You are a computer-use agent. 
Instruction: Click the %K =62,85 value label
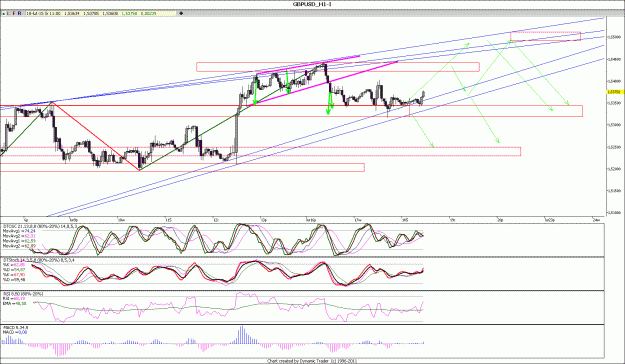click(14, 265)
